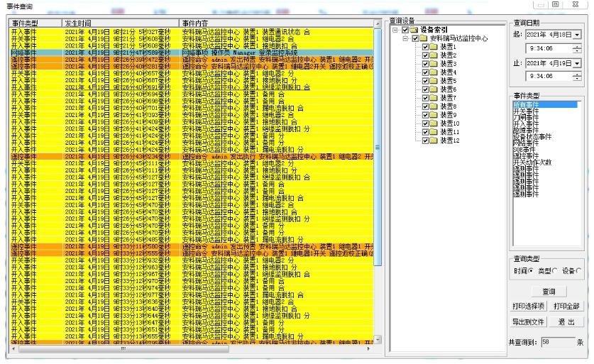Uncheck the 装置3 checkbox
Image resolution: width=594 pixels, height=364 pixels.
coord(425,64)
